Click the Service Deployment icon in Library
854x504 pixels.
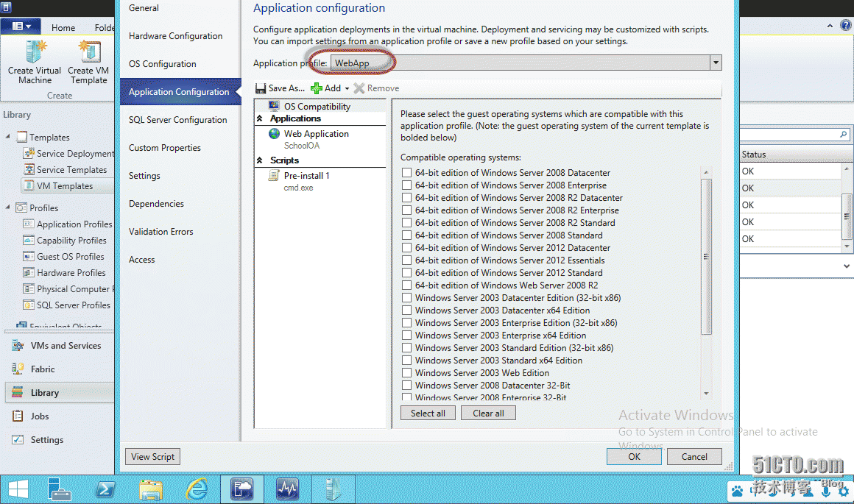click(29, 154)
